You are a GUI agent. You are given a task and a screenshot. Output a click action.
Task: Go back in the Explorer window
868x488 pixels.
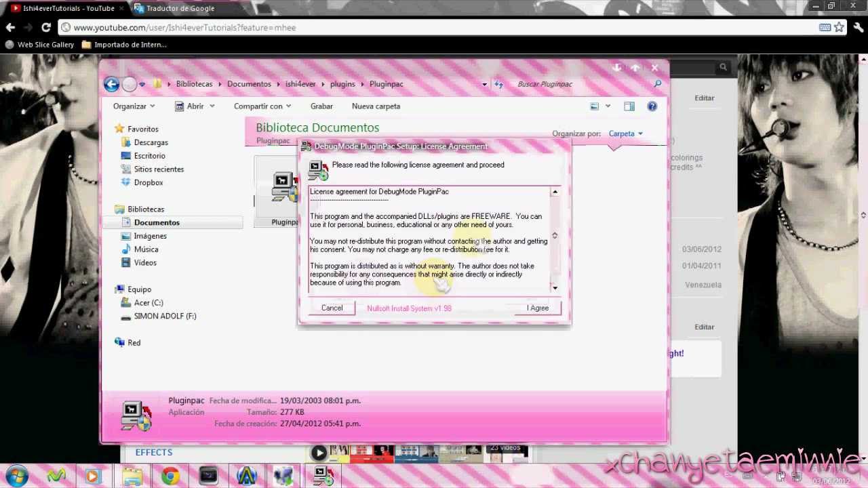(111, 84)
